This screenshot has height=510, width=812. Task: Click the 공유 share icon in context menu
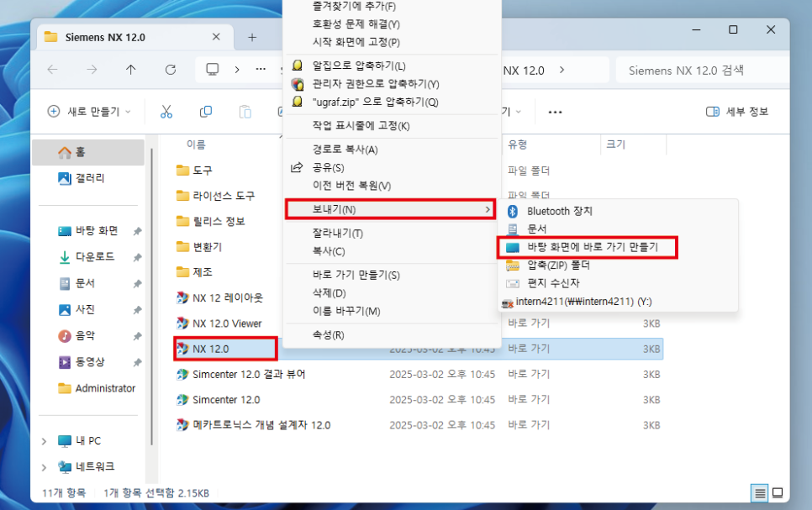click(297, 167)
